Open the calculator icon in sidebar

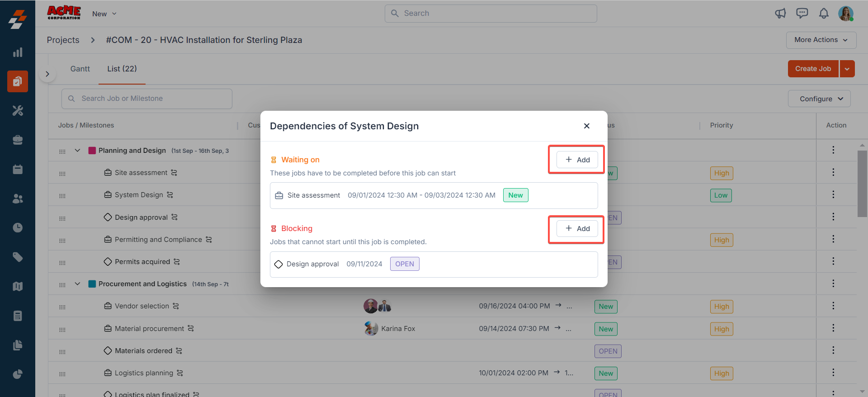(18, 316)
